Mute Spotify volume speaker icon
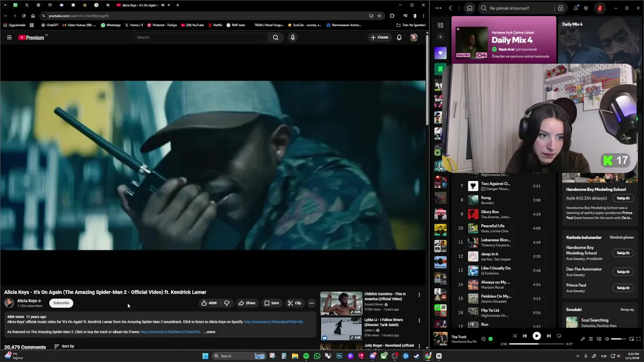 (607, 339)
